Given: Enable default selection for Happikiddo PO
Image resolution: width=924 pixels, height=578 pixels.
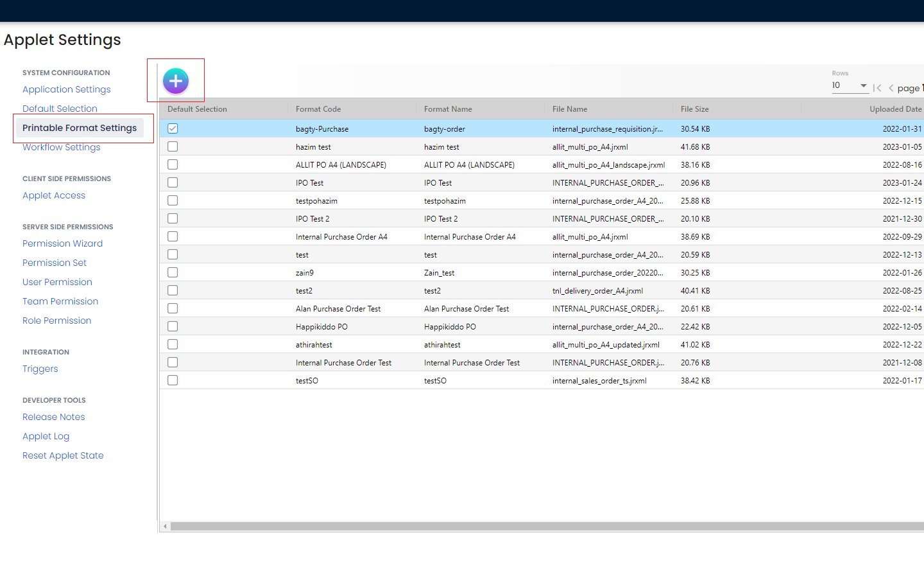Looking at the screenshot, I should click(173, 326).
